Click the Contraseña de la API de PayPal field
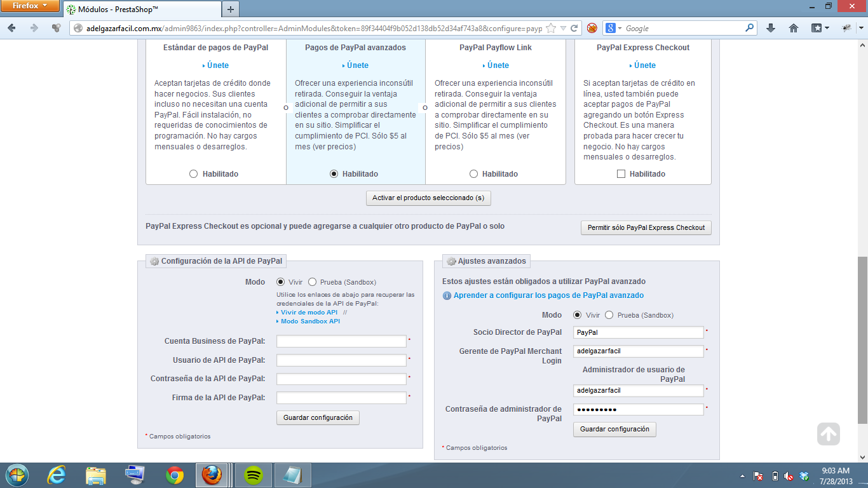This screenshot has width=868, height=488. 341,379
